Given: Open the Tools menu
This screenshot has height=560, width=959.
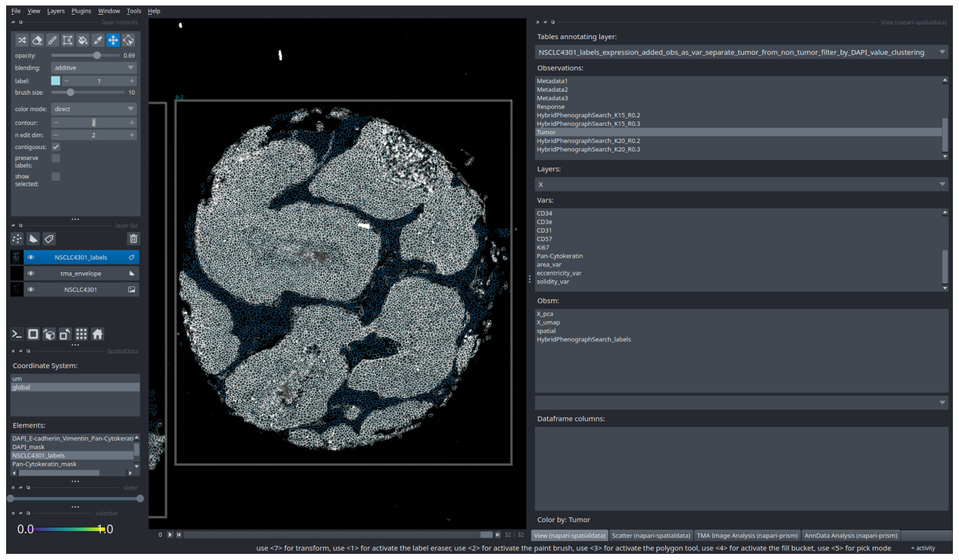Looking at the screenshot, I should (x=134, y=11).
